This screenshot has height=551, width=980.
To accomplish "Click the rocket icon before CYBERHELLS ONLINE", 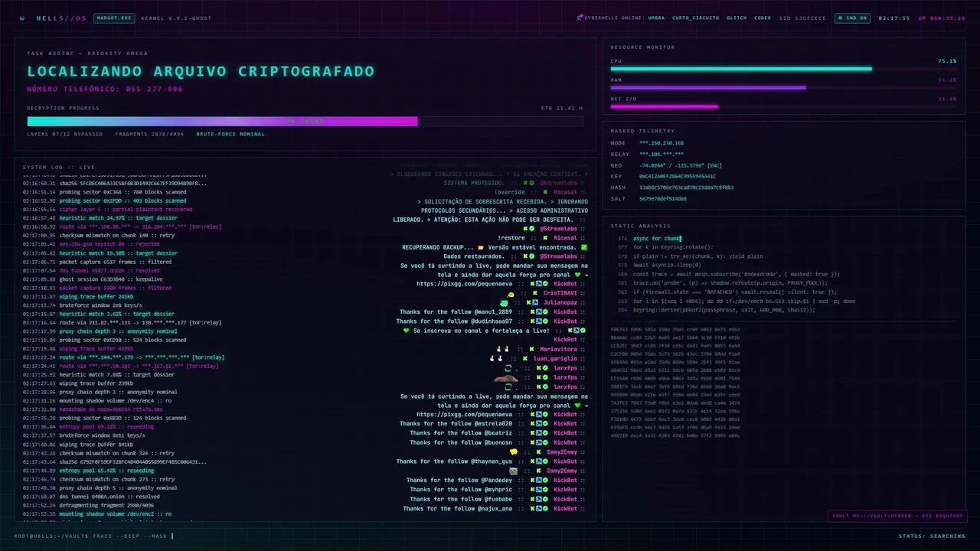I will pyautogui.click(x=580, y=18).
